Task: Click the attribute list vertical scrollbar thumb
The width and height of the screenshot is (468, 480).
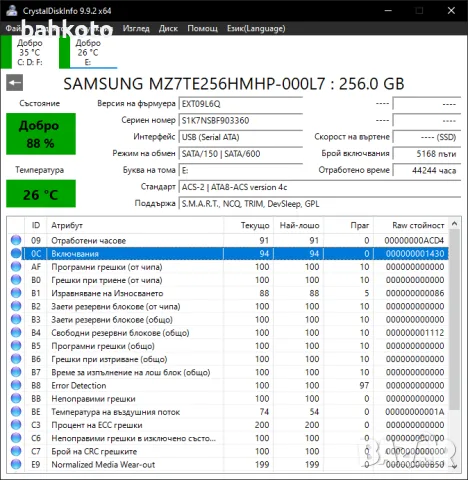Action: click(x=454, y=319)
